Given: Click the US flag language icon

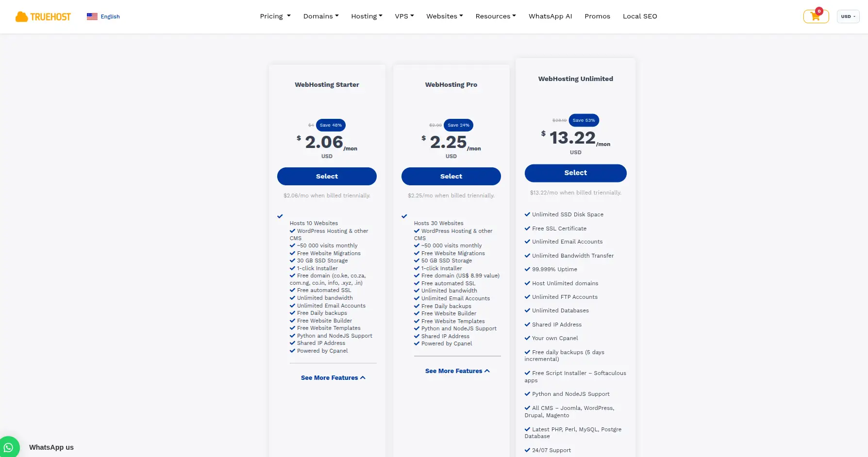Looking at the screenshot, I should (92, 16).
